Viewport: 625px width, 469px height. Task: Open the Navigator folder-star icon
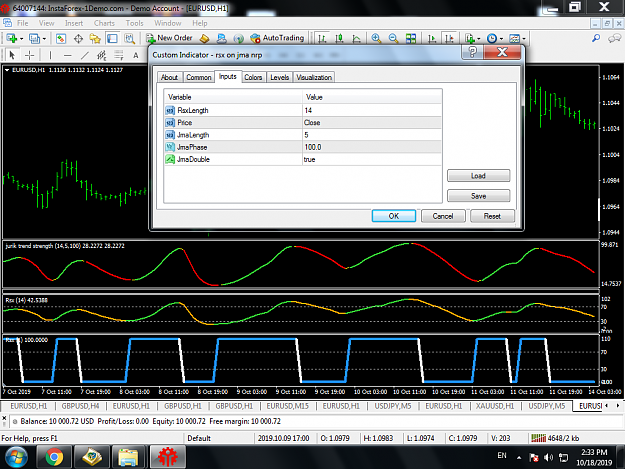[x=95, y=39]
